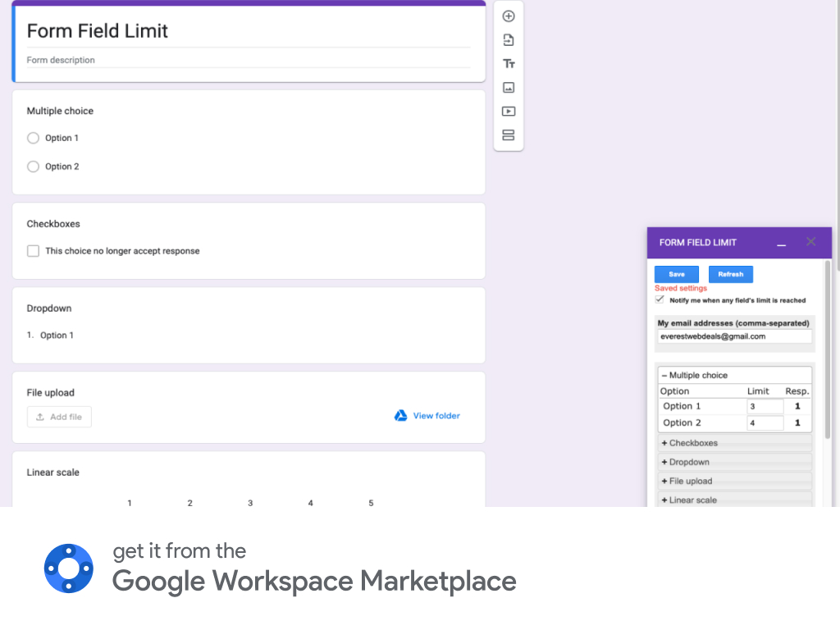Click the email addresses input field
Viewport: 840px width, 630px height.
pos(734,336)
